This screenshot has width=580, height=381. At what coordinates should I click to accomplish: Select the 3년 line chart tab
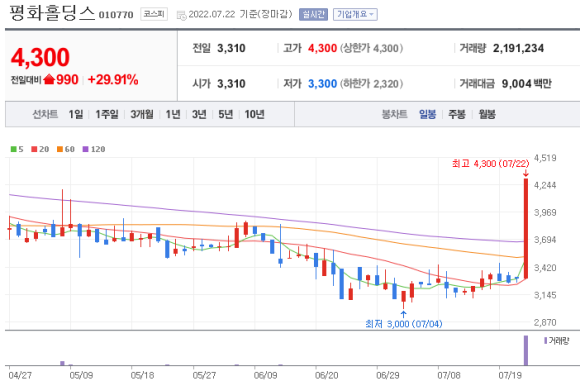click(x=199, y=114)
